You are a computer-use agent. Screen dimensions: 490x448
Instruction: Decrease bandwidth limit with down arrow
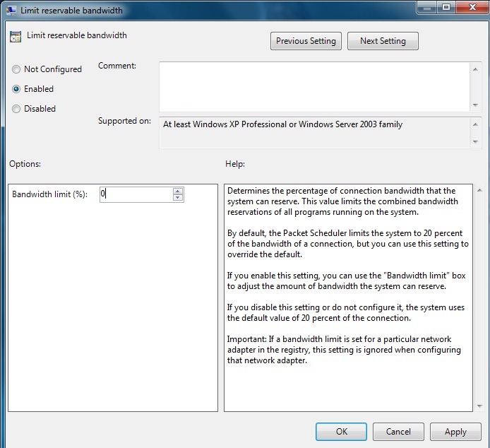coord(177,198)
